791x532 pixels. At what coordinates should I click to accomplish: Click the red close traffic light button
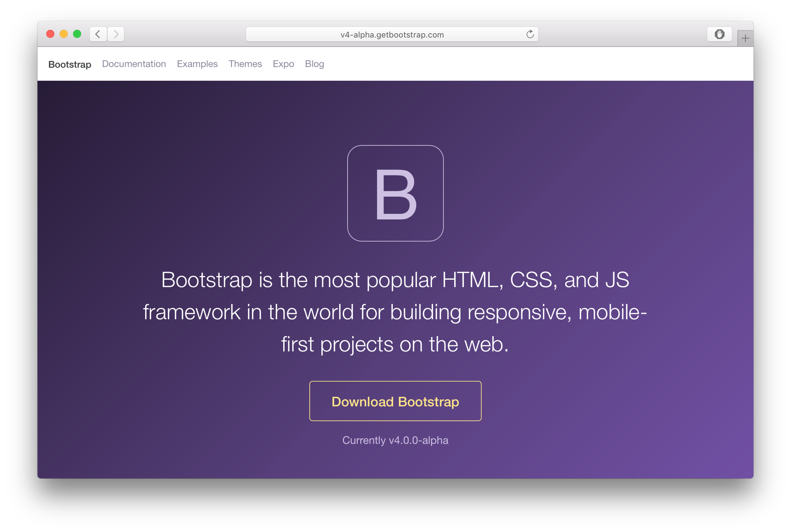point(50,34)
